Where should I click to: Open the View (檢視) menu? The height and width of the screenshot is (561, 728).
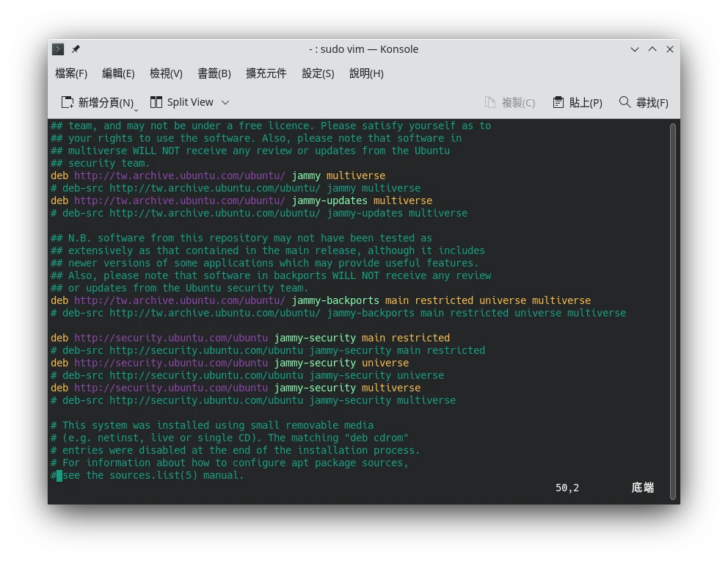tap(166, 73)
